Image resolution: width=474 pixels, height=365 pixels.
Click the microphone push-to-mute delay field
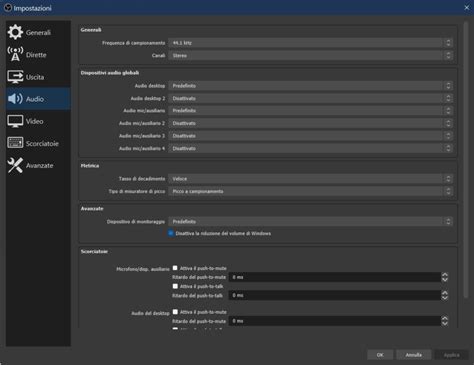click(338, 277)
